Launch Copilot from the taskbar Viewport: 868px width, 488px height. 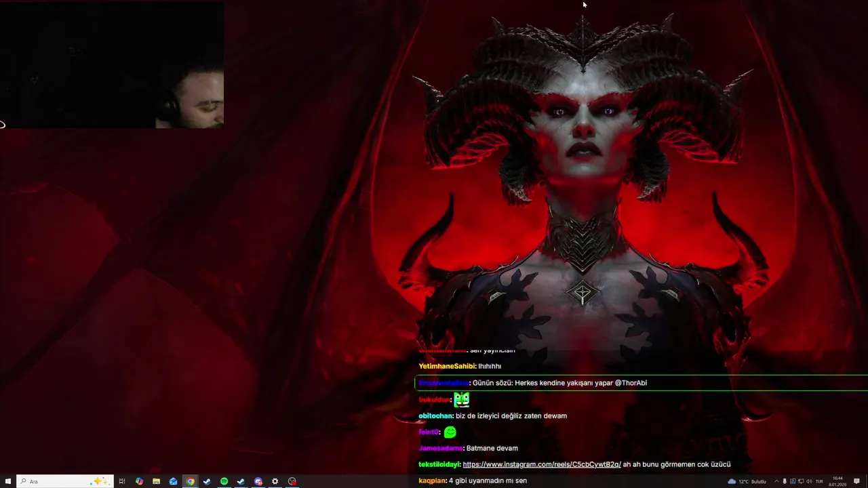pyautogui.click(x=139, y=481)
